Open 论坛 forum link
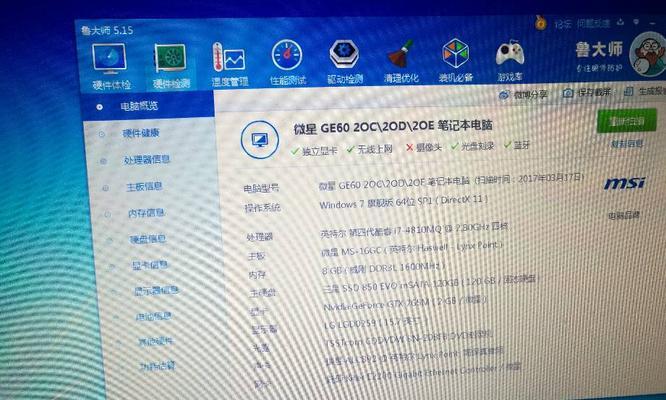 (x=563, y=24)
